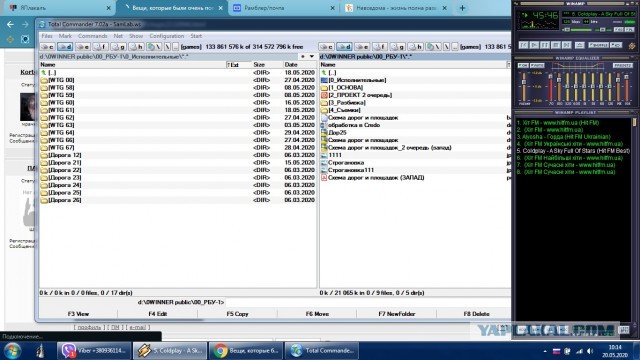Select drive h in left panel
This screenshot has height=360, width=640.
[x=136, y=47]
